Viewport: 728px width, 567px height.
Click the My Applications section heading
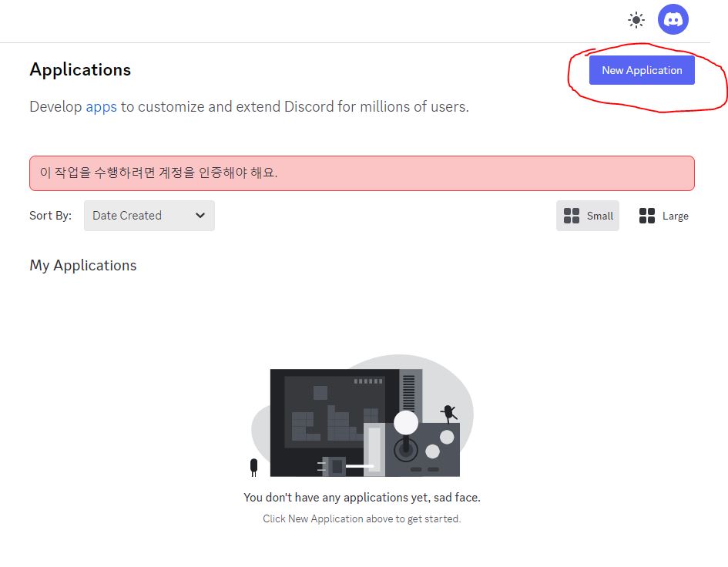83,265
